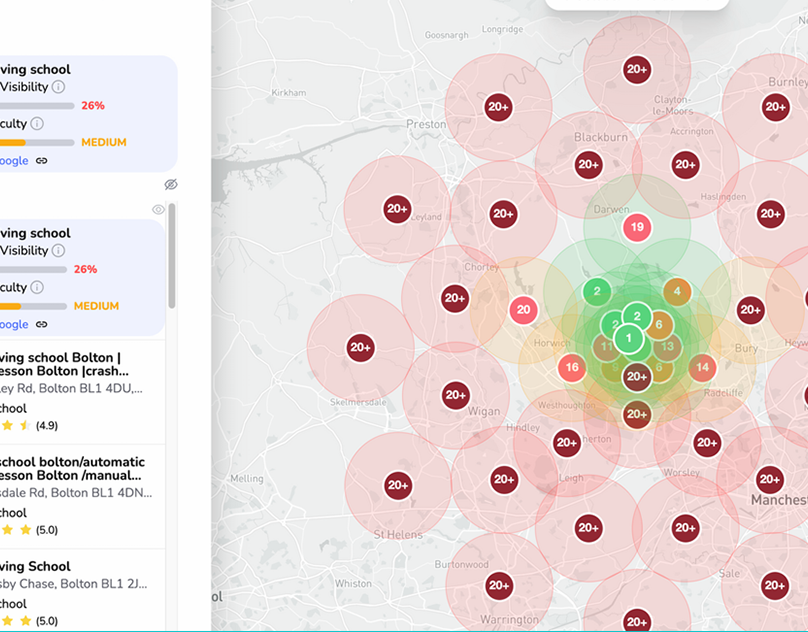808x632 pixels.
Task: Select the 20+ marker above Manchester
Action: (770, 479)
